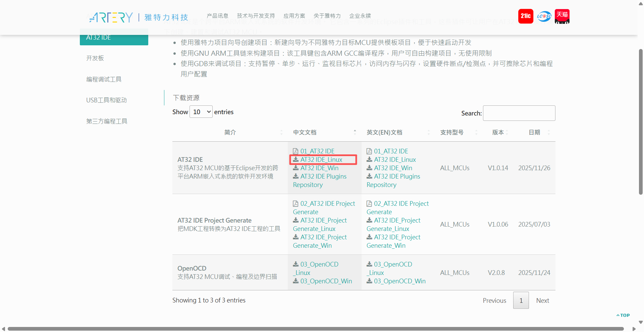Screen dimensions: 644x332
Task: Click the TOP back-to-top icon
Action: coord(623,315)
